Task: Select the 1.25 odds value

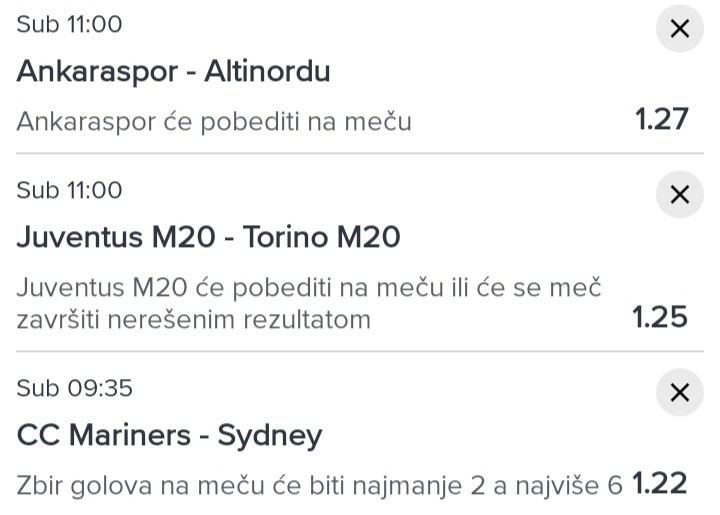Action: [660, 318]
